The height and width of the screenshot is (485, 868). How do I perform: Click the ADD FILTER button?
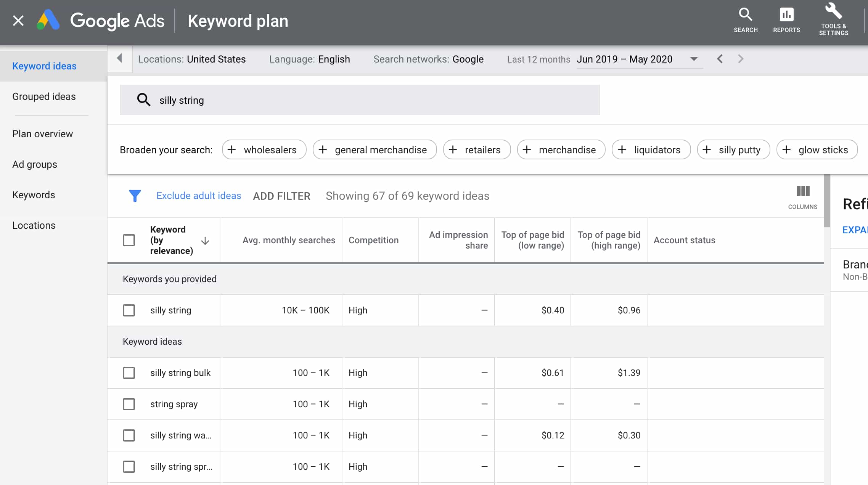[x=281, y=196]
